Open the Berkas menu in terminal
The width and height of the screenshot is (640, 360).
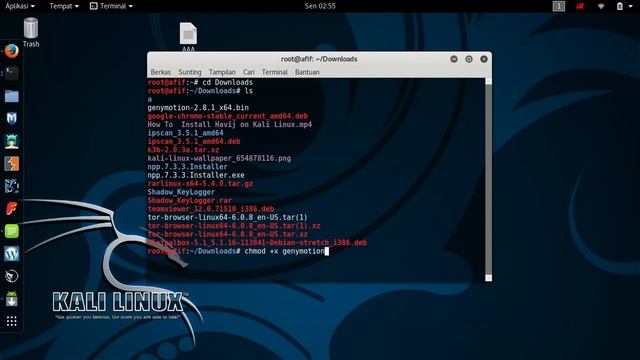(160, 72)
